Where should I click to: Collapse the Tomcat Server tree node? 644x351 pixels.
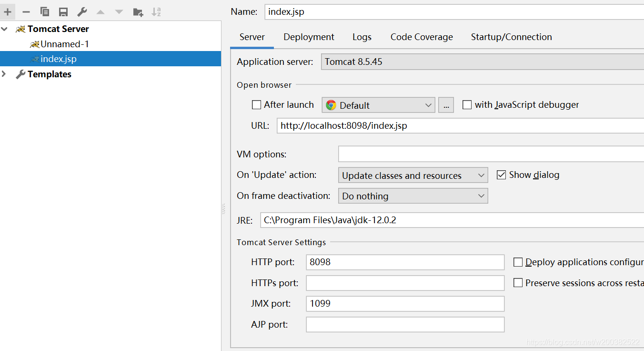click(5, 29)
